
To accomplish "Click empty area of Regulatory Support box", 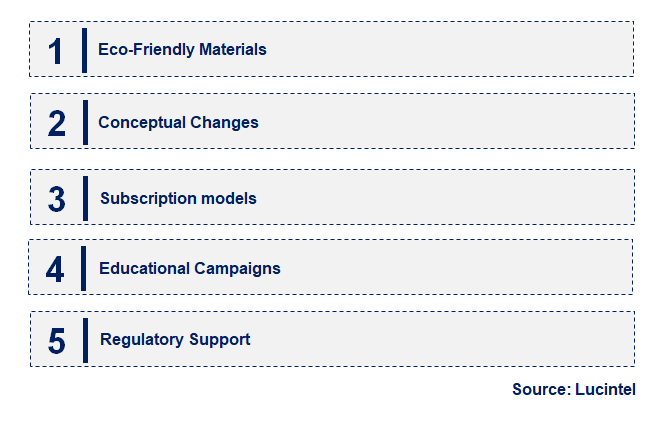I will coord(441,339).
